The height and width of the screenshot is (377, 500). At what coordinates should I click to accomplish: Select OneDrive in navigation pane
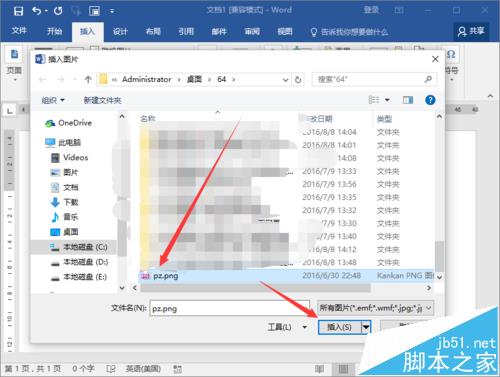coord(68,123)
